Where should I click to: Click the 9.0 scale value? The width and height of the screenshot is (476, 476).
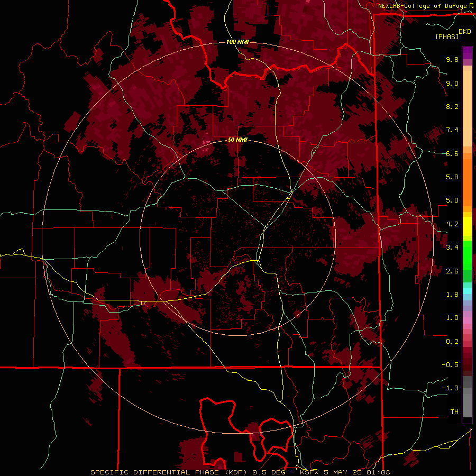point(452,83)
